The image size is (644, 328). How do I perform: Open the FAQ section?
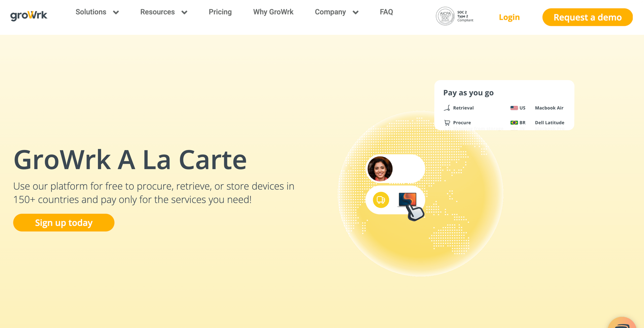click(x=386, y=12)
